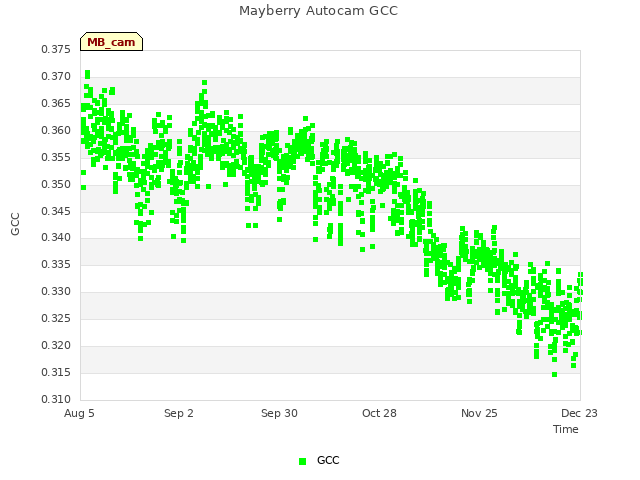Click the 0.375 y-axis value
Screen dimensions: 640x480
point(56,49)
